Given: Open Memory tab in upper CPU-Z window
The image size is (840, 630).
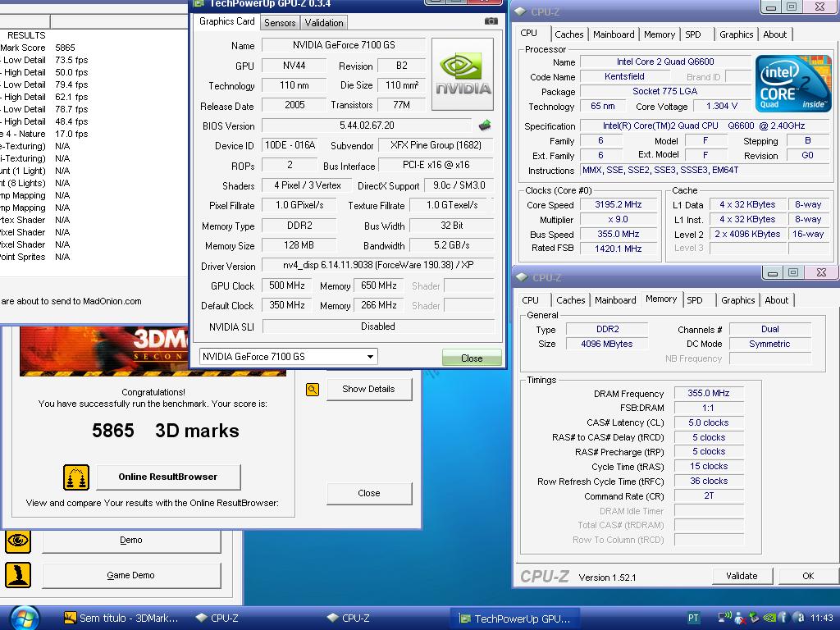Looking at the screenshot, I should (660, 34).
